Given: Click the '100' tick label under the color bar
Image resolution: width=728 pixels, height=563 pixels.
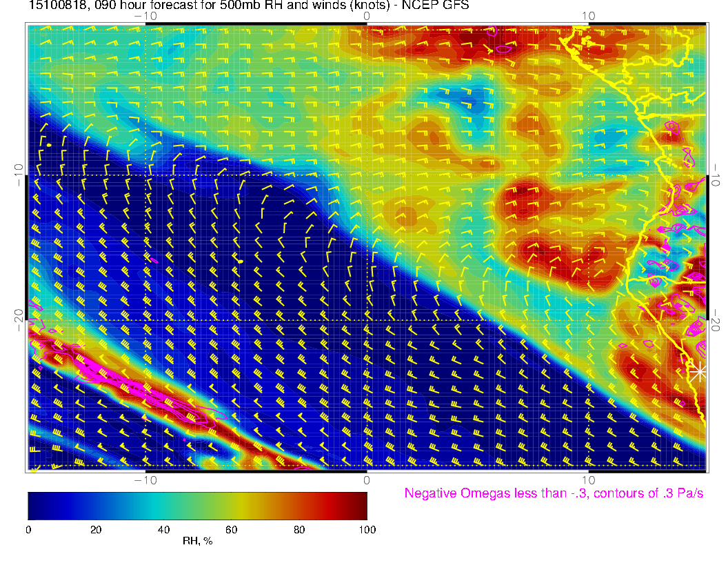Looking at the screenshot, I should pyautogui.click(x=367, y=530).
